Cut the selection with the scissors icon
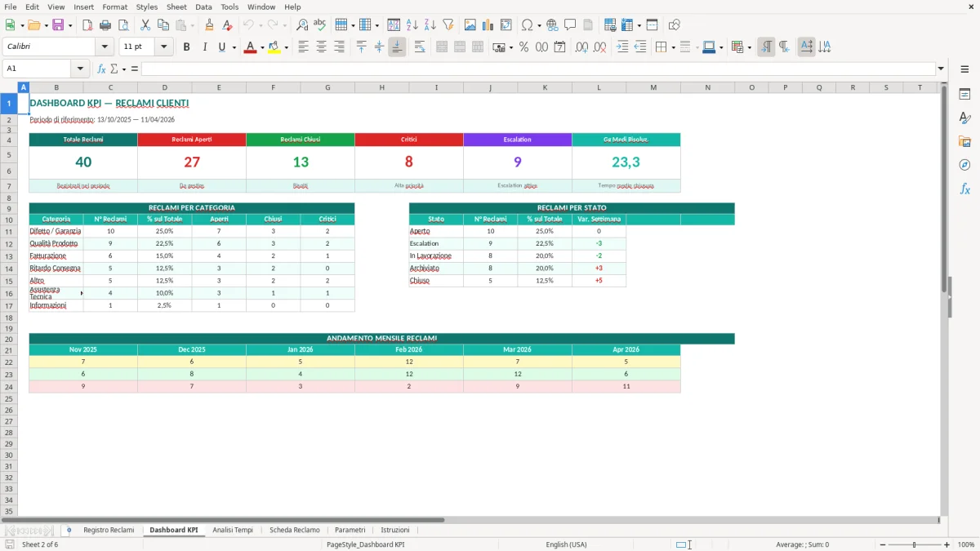980x551 pixels. [145, 25]
